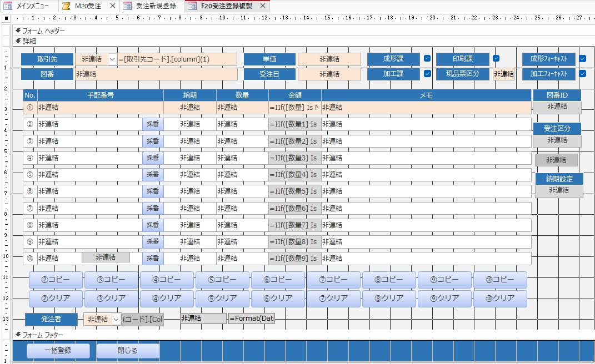The width and height of the screenshot is (595, 364).
Task: Select the 受注区分 label
Action: tap(557, 129)
